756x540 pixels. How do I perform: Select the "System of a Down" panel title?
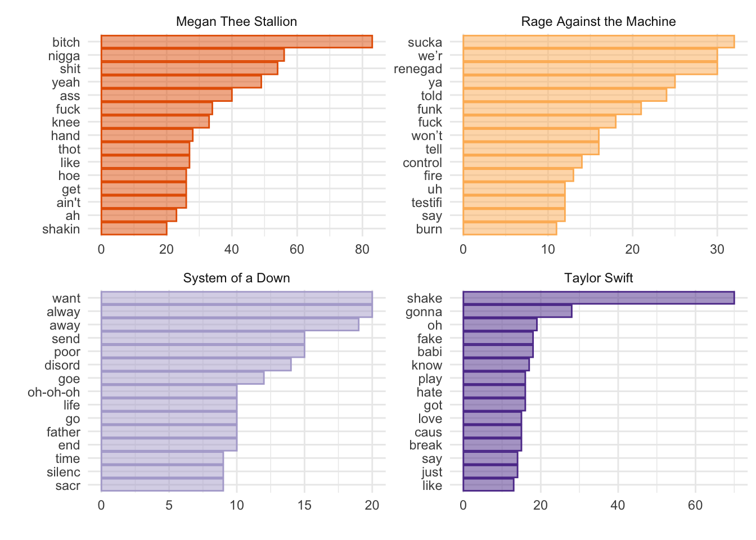click(x=236, y=278)
